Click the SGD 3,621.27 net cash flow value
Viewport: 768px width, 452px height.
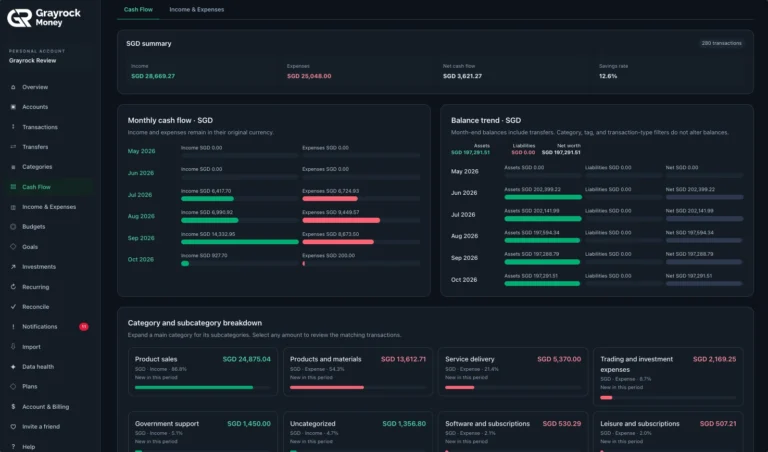[x=462, y=76]
